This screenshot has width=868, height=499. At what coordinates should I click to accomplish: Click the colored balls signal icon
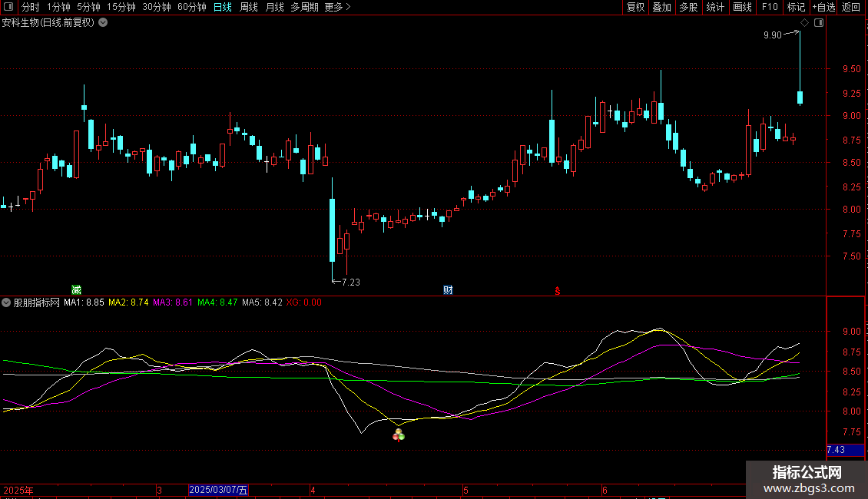[399, 435]
